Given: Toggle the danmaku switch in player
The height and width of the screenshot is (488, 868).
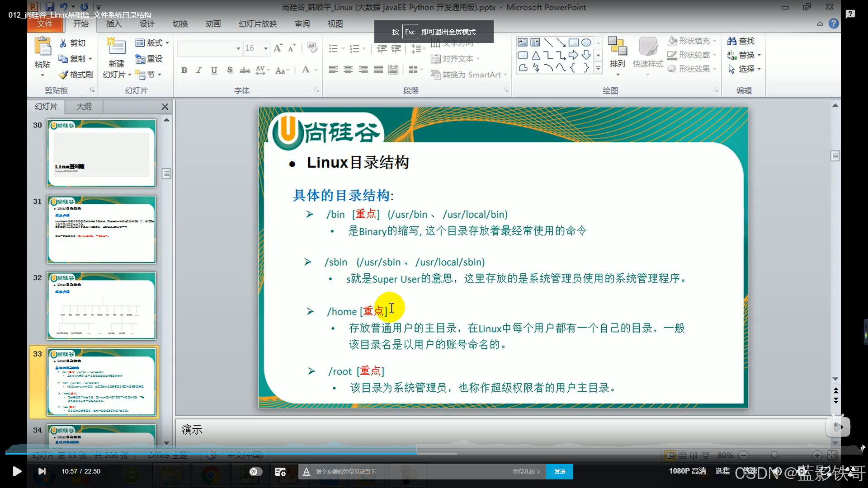Looking at the screenshot, I should 255,471.
